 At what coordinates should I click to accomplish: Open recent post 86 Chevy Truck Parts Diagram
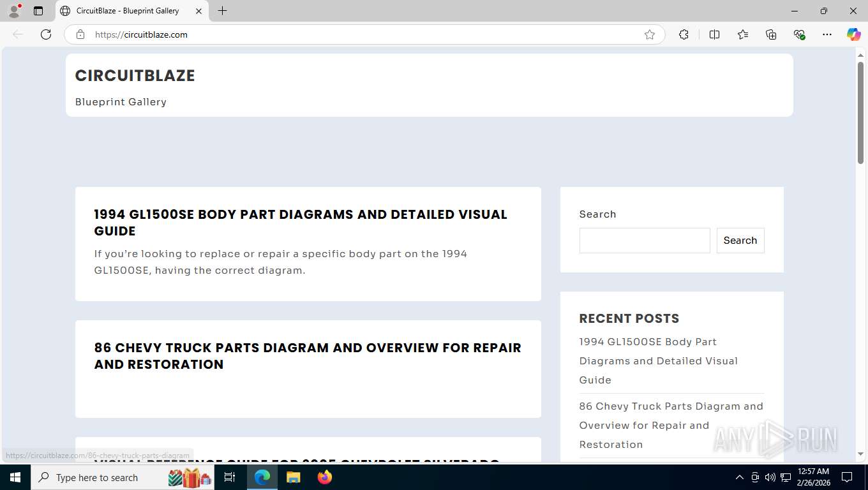click(x=671, y=425)
